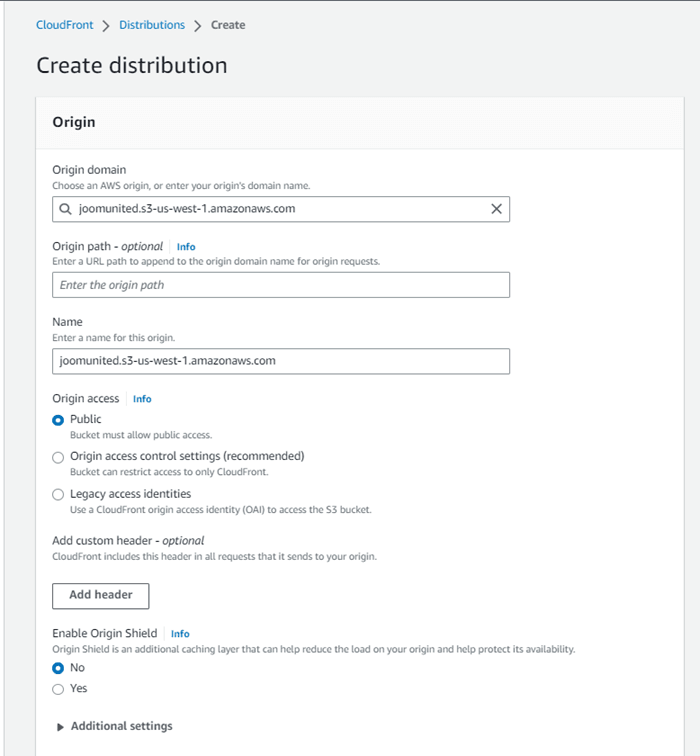Screen dimensions: 700x756
Task: Select the Public origin access option
Action: (58, 420)
